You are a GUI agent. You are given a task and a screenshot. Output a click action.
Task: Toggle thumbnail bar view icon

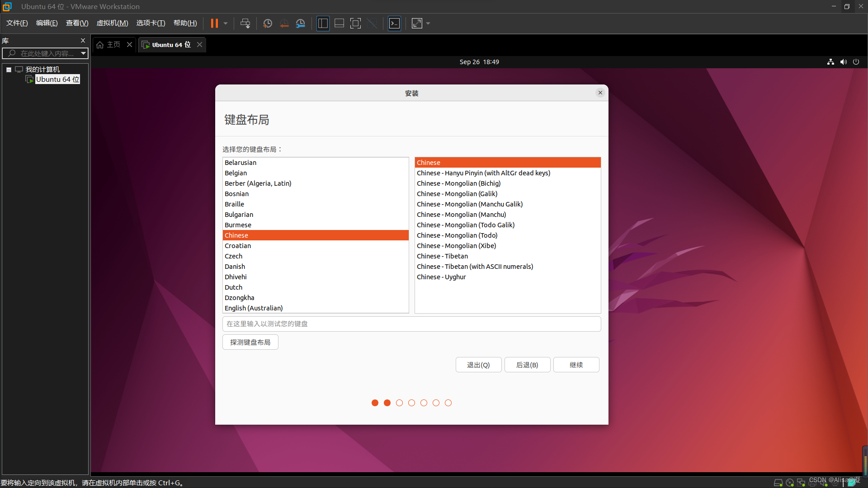tap(339, 23)
